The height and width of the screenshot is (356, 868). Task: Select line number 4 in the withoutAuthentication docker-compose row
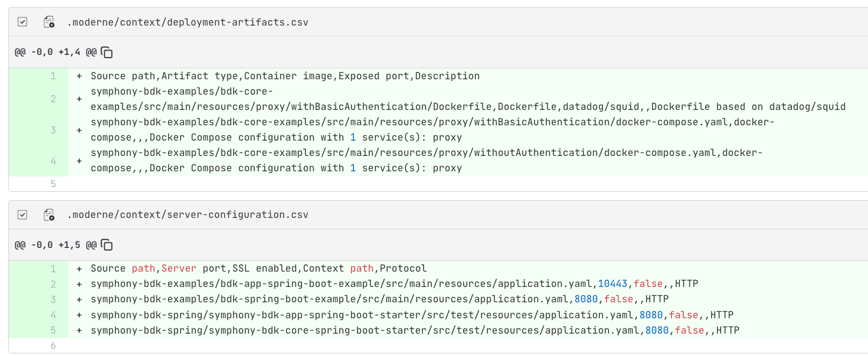point(54,160)
